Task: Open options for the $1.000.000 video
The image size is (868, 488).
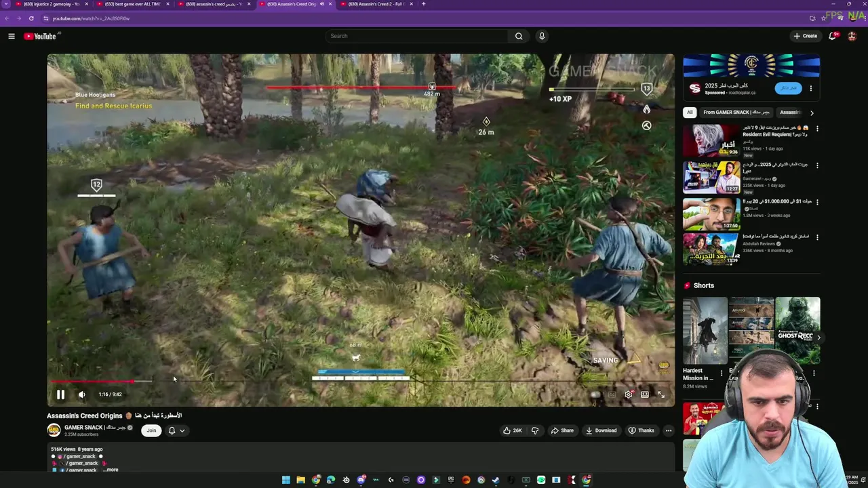Action: [x=817, y=202]
